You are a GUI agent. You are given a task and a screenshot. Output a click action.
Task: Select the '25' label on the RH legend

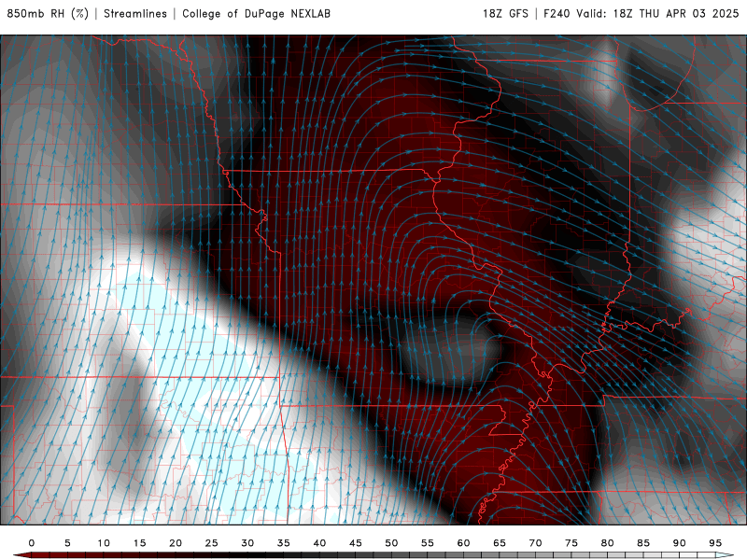coord(212,543)
